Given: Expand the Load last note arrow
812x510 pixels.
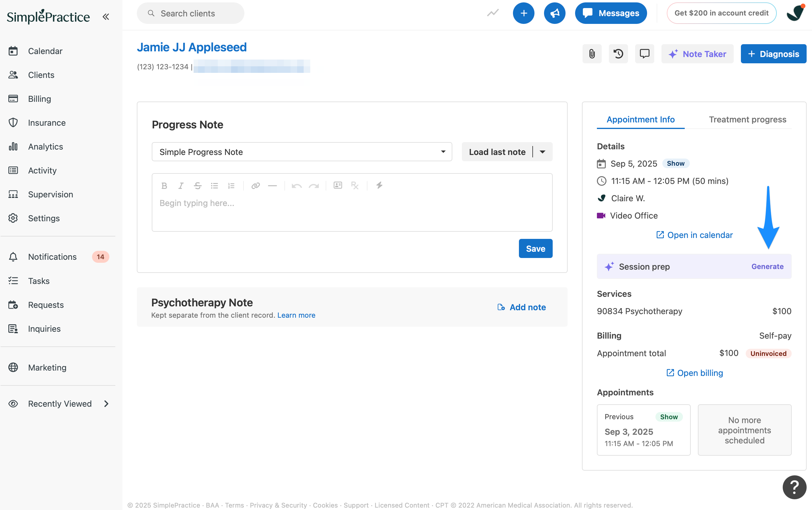Looking at the screenshot, I should 542,152.
